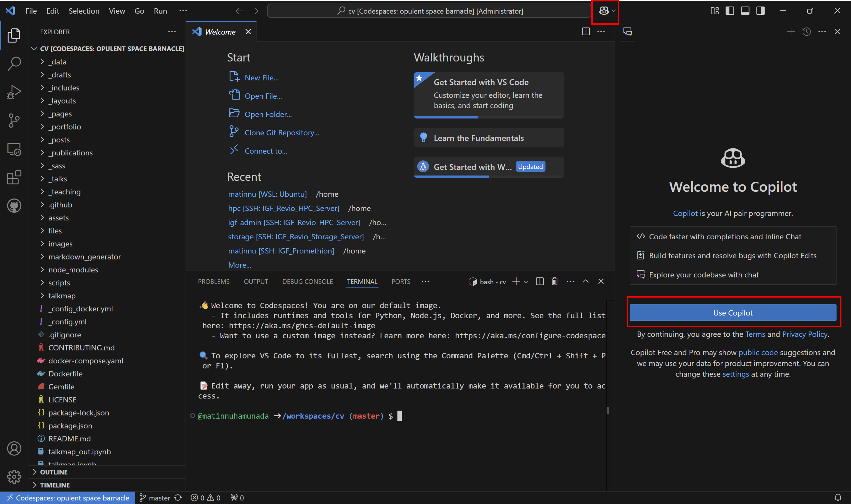
Task: Open the Selection menu
Action: click(x=84, y=11)
